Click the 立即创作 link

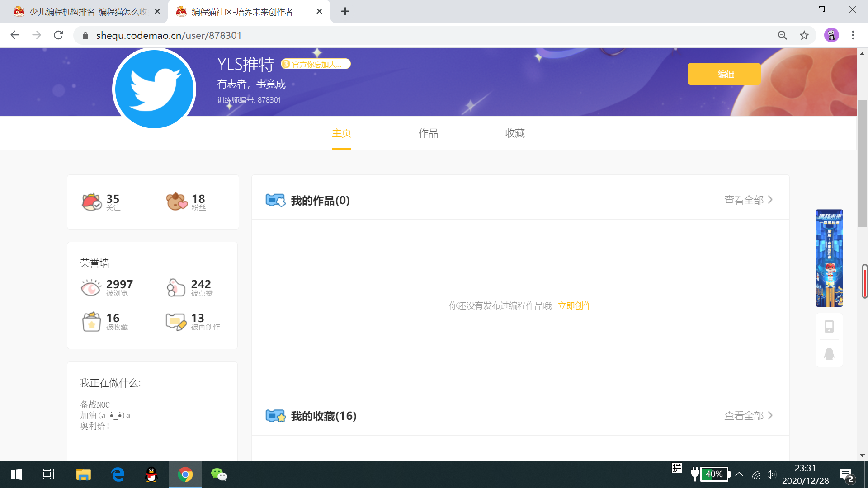pyautogui.click(x=575, y=306)
